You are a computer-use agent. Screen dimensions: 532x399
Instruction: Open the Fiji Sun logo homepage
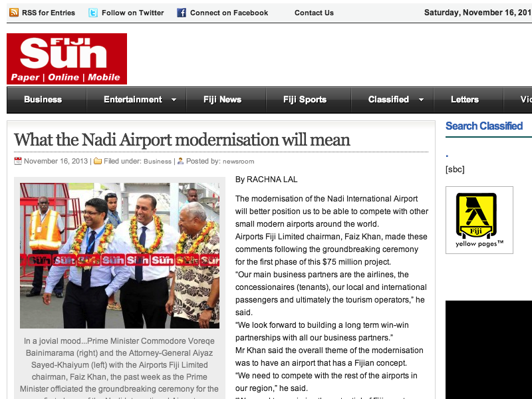(67, 59)
